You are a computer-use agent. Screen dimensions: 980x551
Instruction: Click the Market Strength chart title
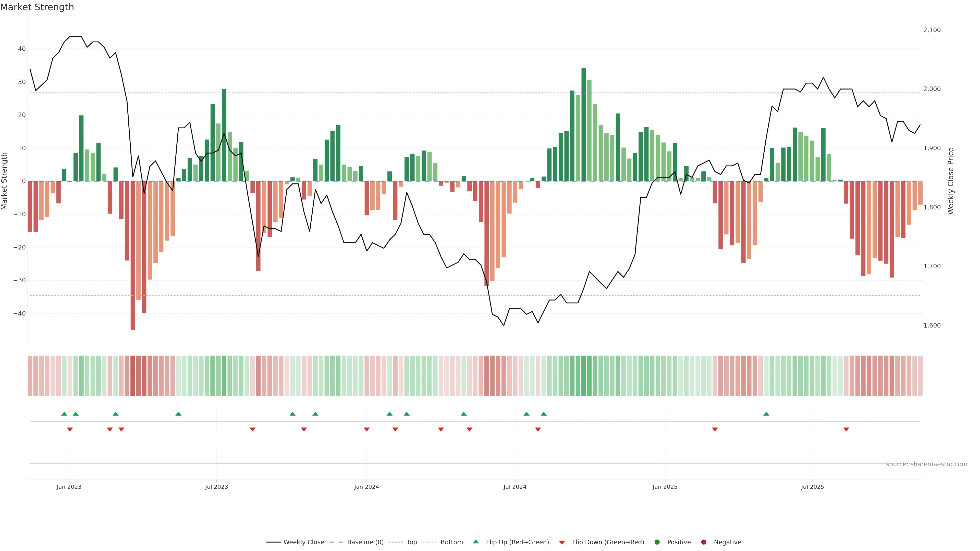click(x=37, y=7)
